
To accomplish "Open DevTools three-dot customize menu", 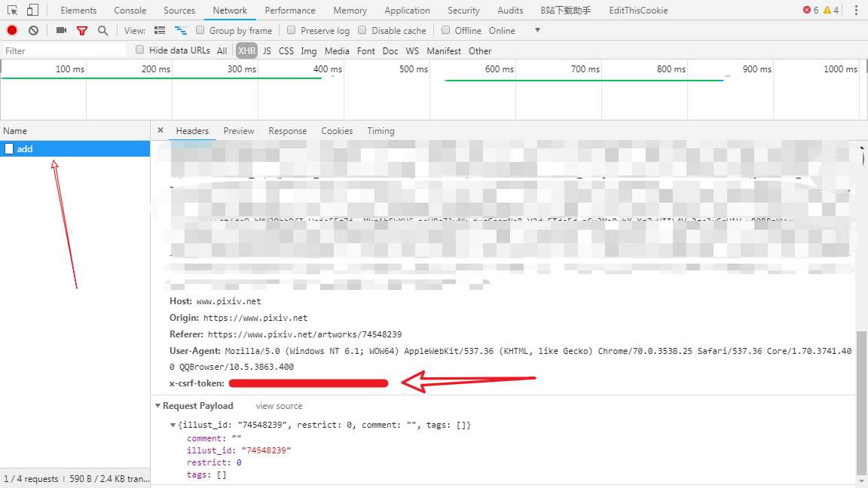I will tap(856, 10).
